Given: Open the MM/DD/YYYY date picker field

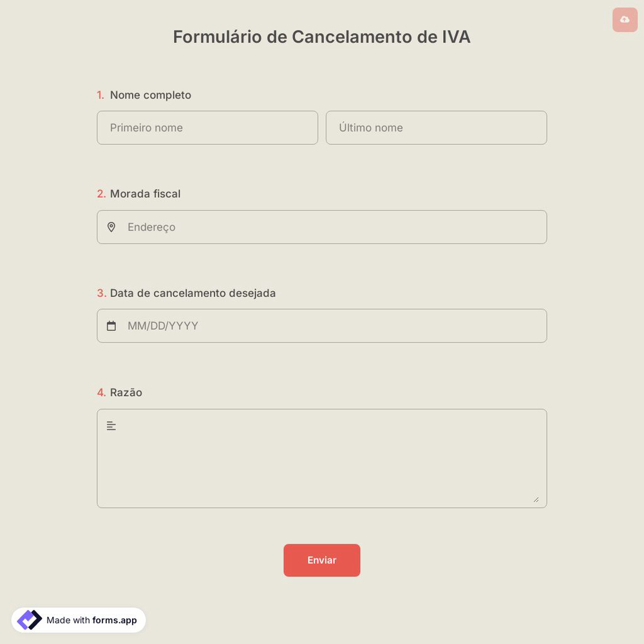Looking at the screenshot, I should [x=322, y=325].
